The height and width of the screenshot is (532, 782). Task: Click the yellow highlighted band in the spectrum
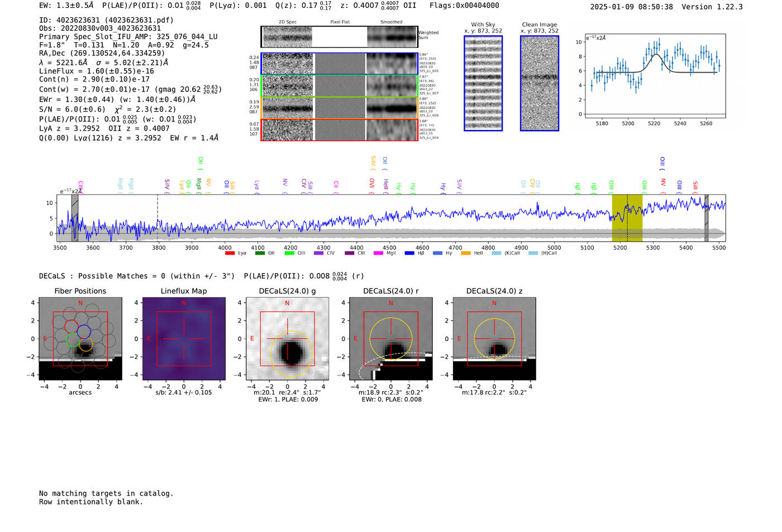coord(627,218)
